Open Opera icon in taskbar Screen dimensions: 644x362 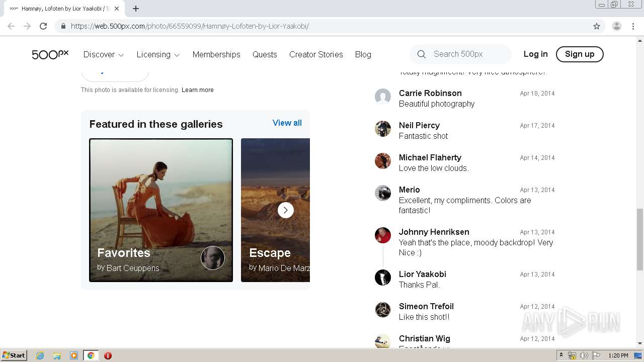pos(108,355)
